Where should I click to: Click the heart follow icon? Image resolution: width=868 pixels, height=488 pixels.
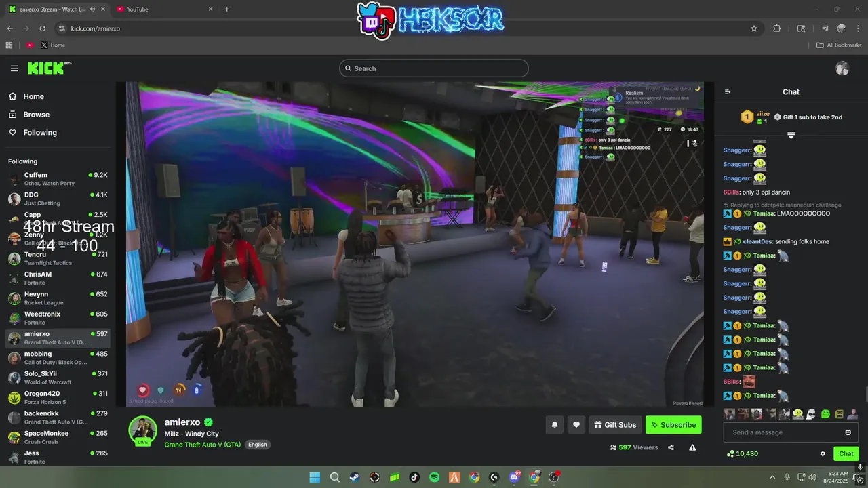pyautogui.click(x=576, y=425)
